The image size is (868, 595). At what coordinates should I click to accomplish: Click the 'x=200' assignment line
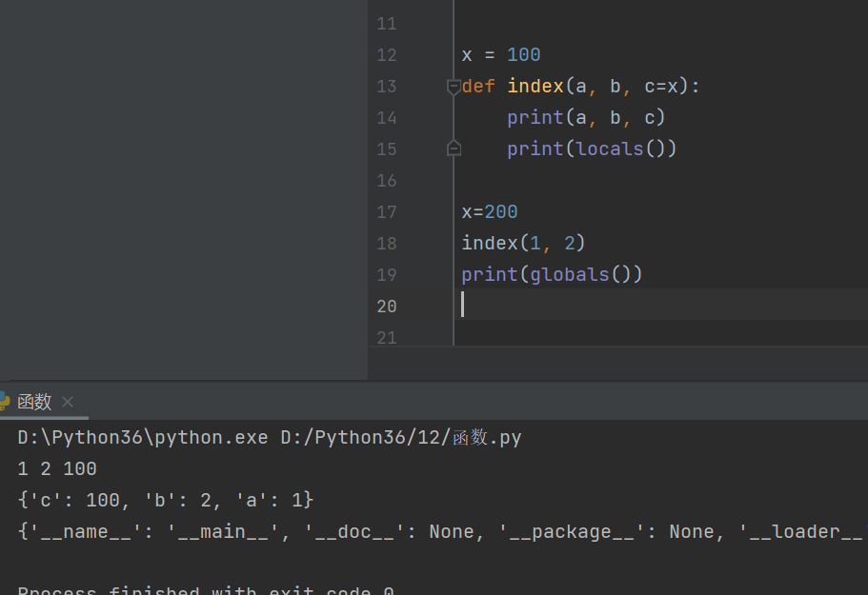click(x=490, y=211)
